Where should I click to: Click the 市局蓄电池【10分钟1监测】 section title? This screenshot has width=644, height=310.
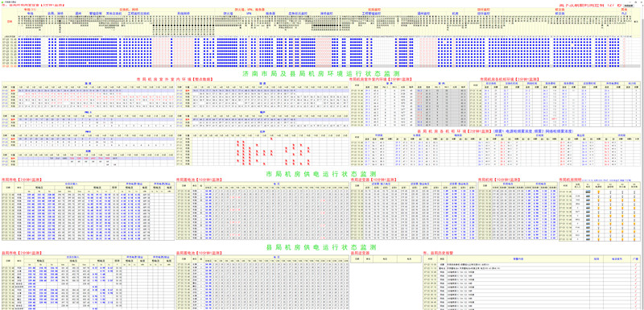point(199,180)
